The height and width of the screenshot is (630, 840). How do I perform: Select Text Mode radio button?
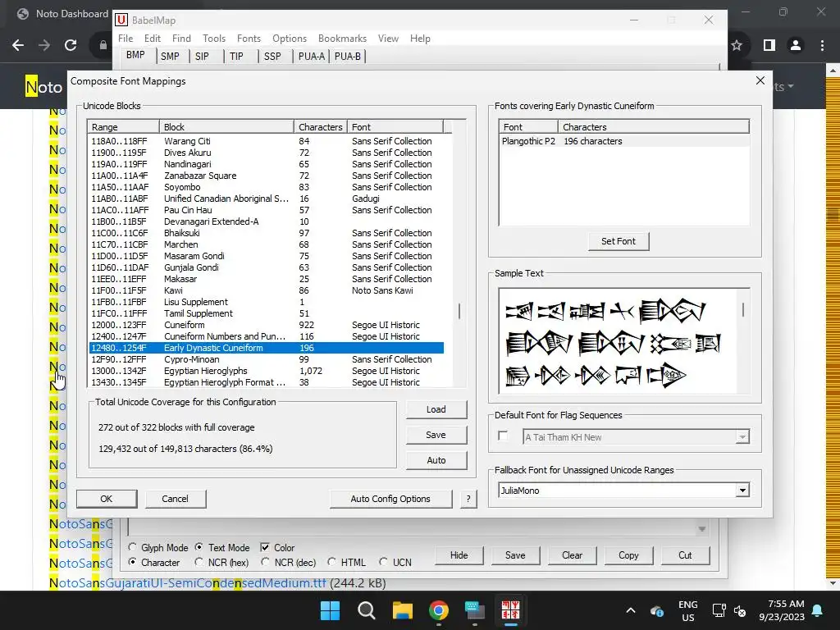[x=199, y=547]
